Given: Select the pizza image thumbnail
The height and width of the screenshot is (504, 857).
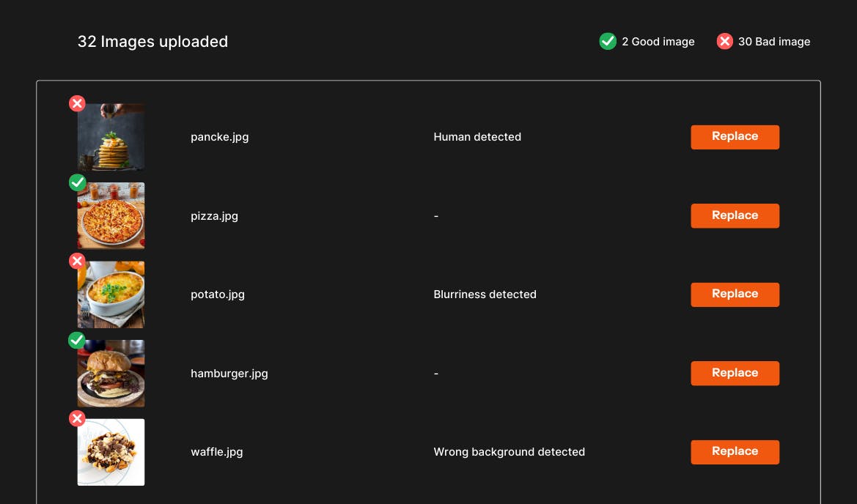Looking at the screenshot, I should pos(111,217).
